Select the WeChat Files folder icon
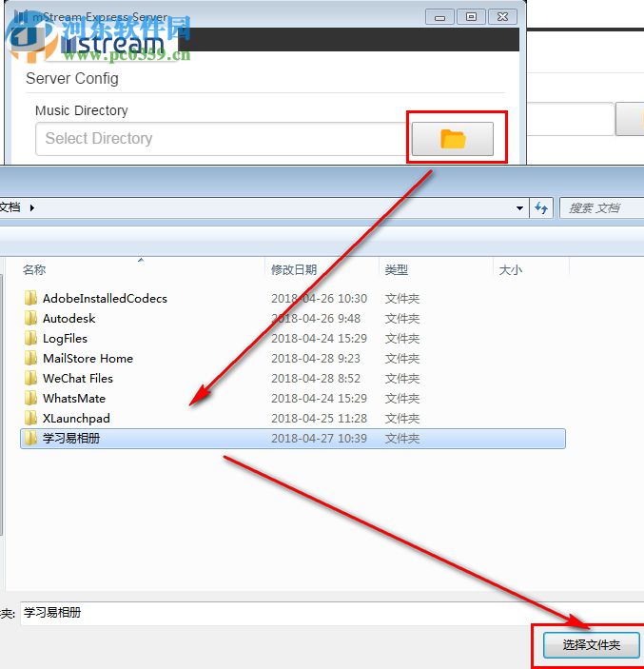The image size is (644, 669). tap(30, 379)
